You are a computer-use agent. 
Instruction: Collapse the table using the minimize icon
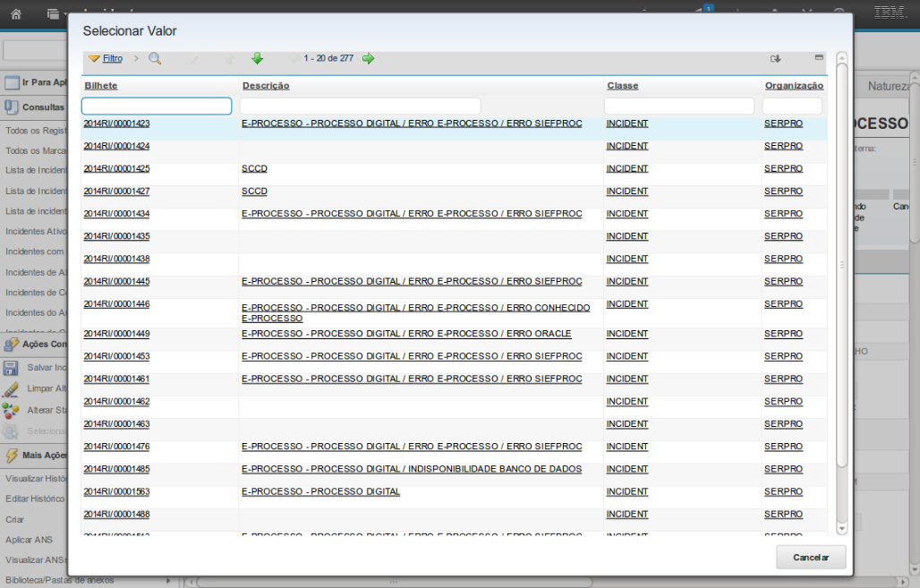(x=819, y=57)
